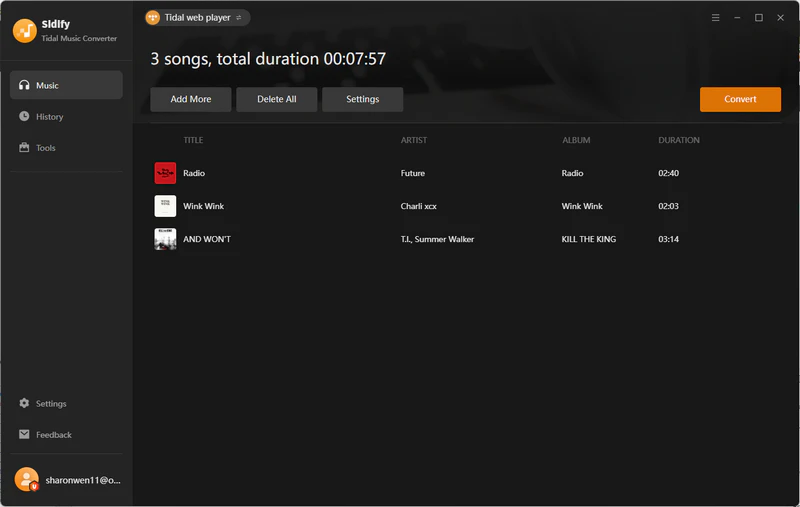Click the user account avatar icon
This screenshot has height=507, width=800.
coord(27,479)
